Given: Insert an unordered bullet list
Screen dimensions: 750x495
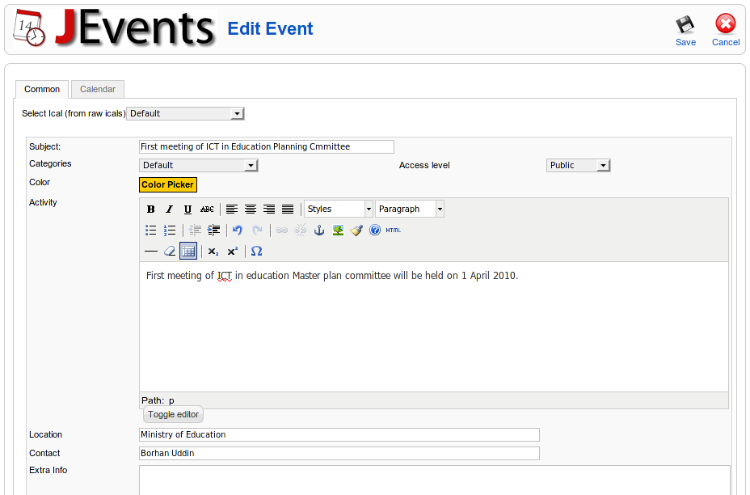Looking at the screenshot, I should 151,230.
